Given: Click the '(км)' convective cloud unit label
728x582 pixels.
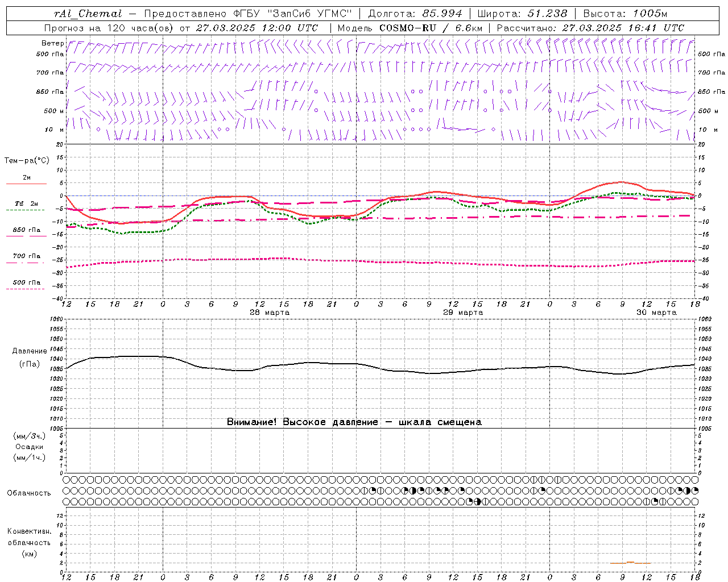Looking at the screenshot, I should coord(30,554).
